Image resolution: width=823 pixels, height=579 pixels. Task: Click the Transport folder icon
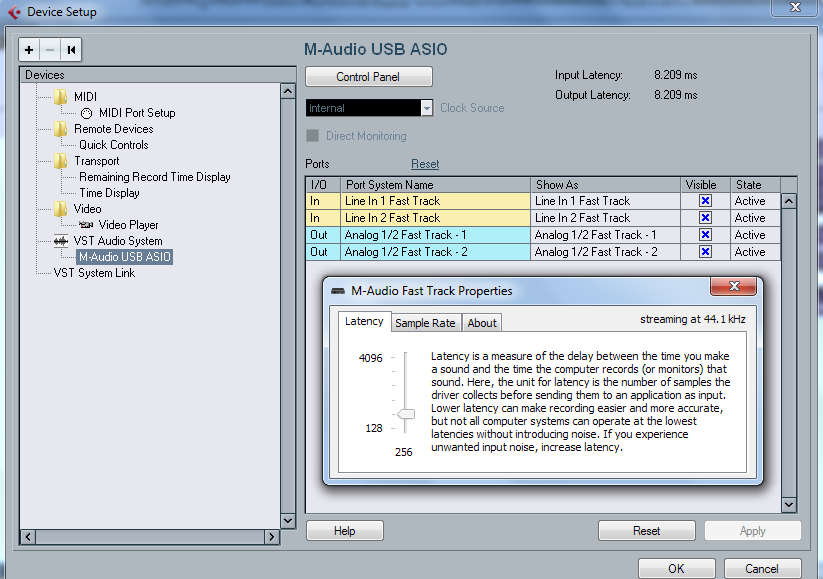(x=61, y=161)
